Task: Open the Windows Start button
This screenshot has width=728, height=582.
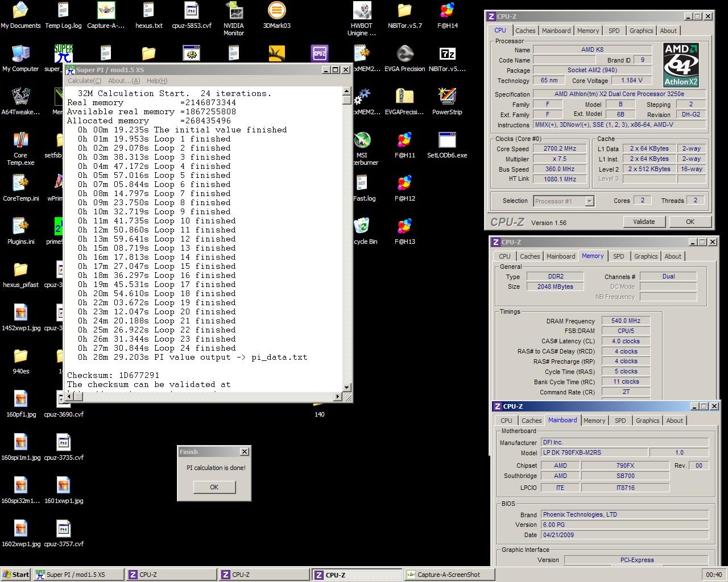Action: [16, 575]
